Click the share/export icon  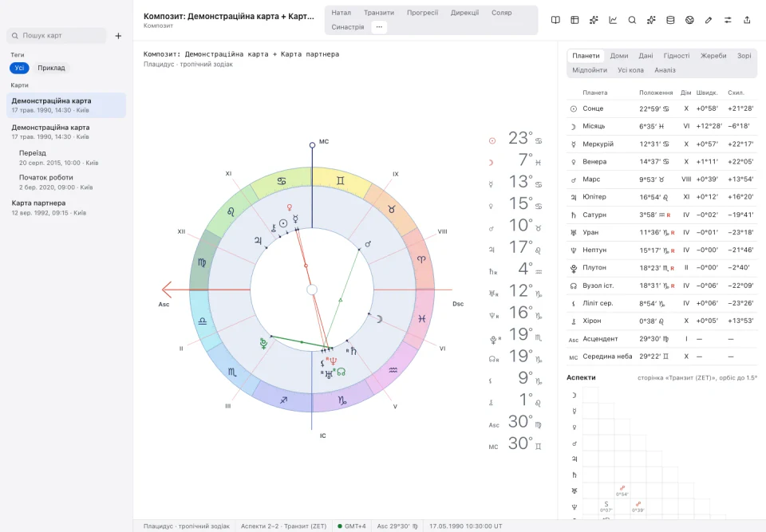[747, 20]
